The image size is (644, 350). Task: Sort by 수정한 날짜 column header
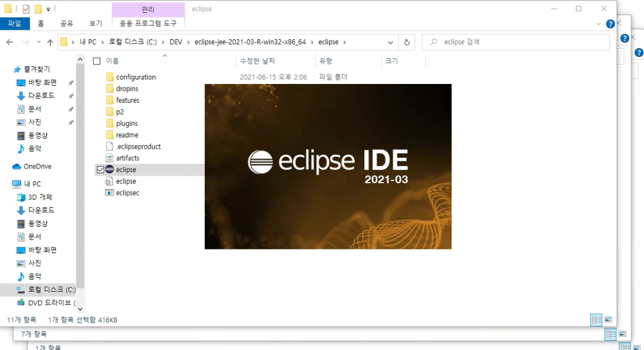click(x=257, y=61)
